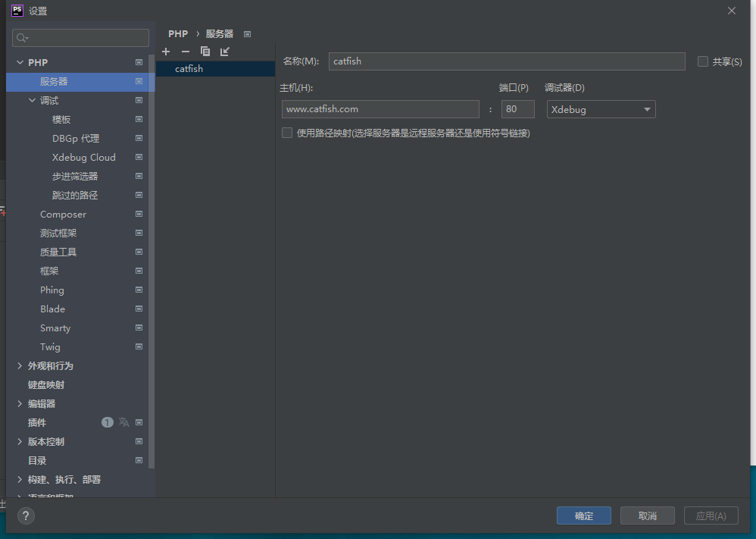This screenshot has width=756, height=539.
Task: Click the project icon on Smarty row
Action: pyautogui.click(x=139, y=327)
